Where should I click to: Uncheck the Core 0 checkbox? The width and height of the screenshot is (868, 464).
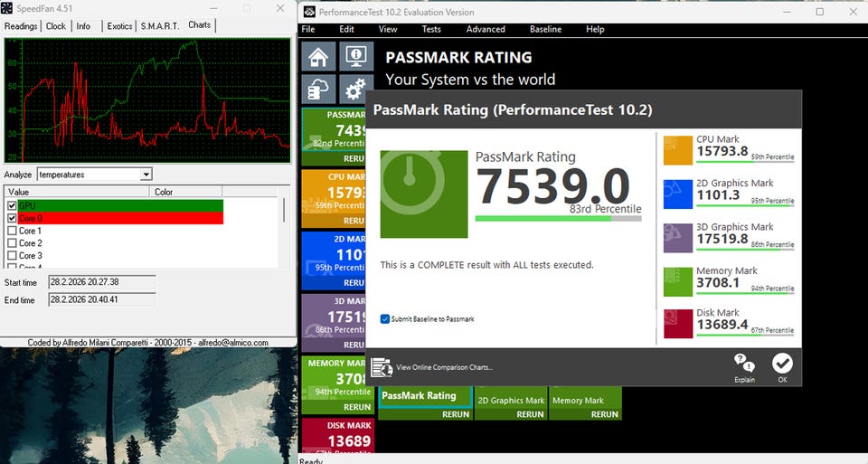(x=12, y=218)
